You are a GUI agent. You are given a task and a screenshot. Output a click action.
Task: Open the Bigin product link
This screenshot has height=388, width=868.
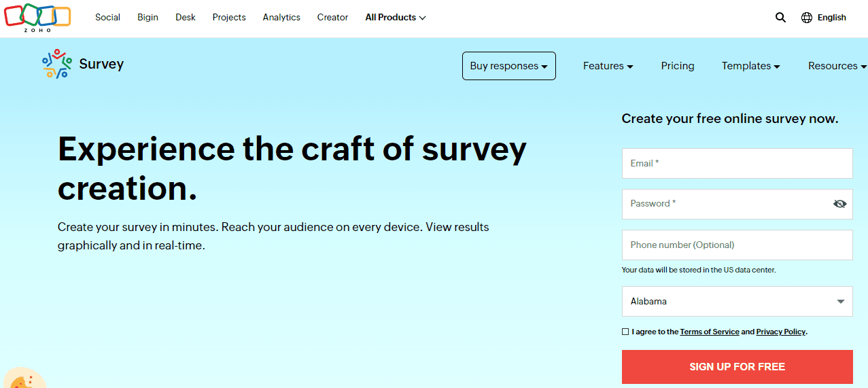(x=147, y=18)
